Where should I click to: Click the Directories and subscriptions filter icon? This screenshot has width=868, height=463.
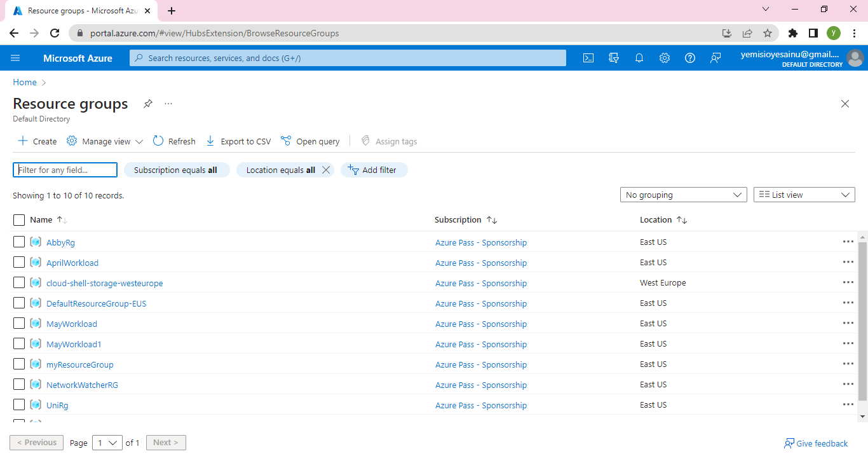point(614,58)
